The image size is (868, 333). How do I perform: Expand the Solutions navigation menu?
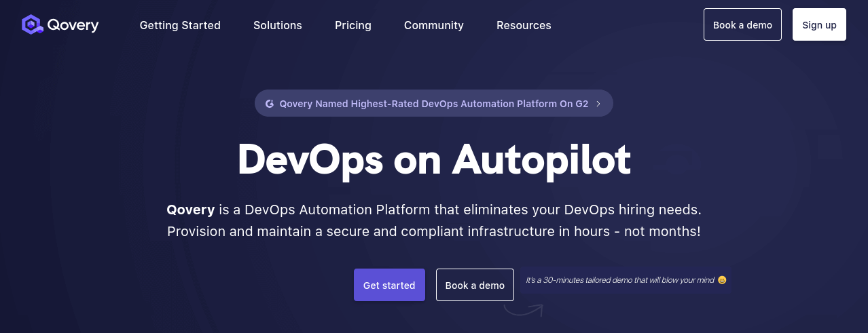(277, 25)
